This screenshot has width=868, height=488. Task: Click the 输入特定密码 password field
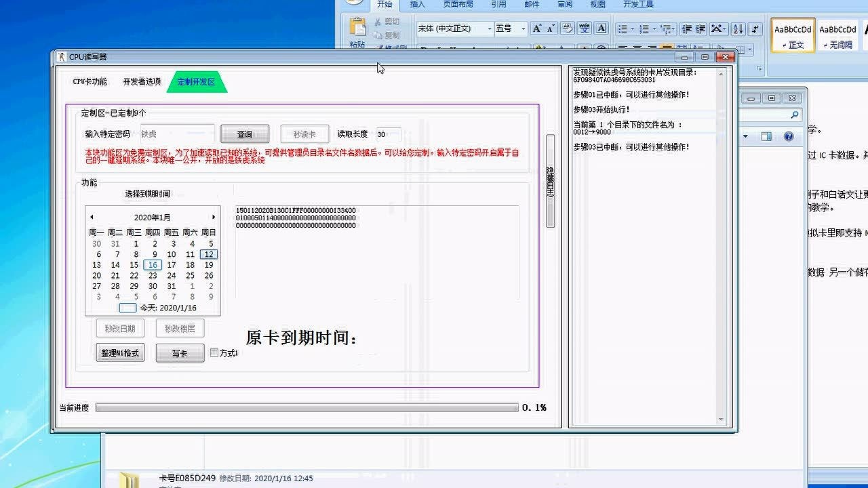(x=177, y=134)
